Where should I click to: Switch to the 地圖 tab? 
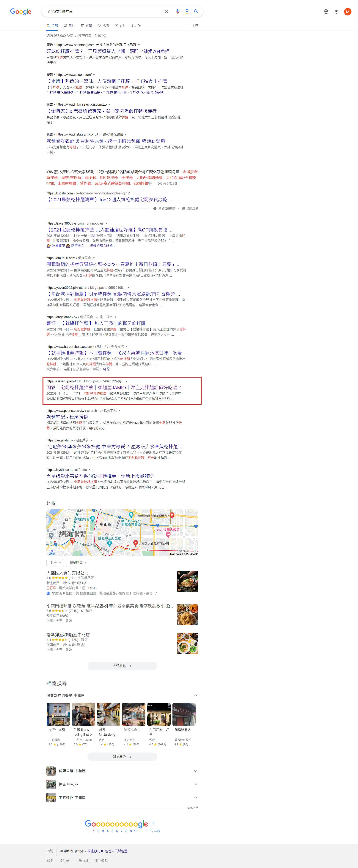pos(103,26)
